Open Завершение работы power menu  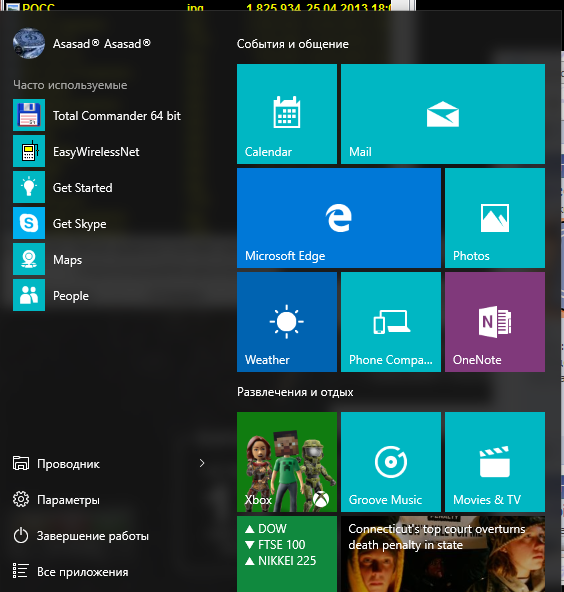pos(92,536)
